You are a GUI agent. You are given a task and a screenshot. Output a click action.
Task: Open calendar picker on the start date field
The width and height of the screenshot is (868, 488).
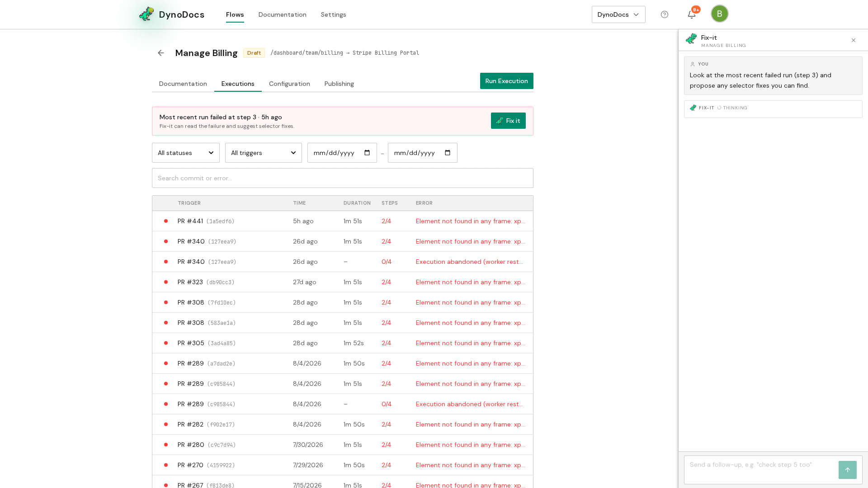367,153
